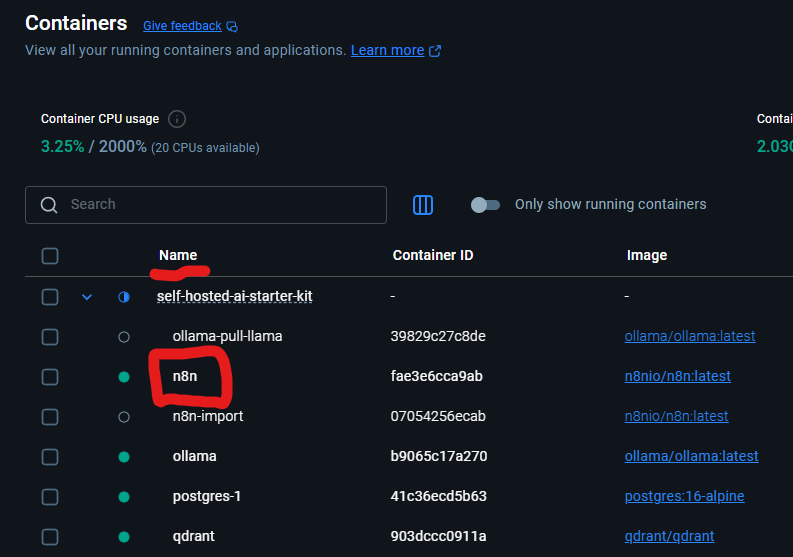Click container ID 39829c27c8de

pyautogui.click(x=438, y=336)
